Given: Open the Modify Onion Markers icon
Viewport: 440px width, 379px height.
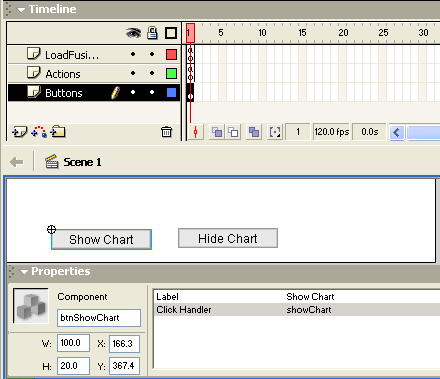Looking at the screenshot, I should click(x=275, y=132).
